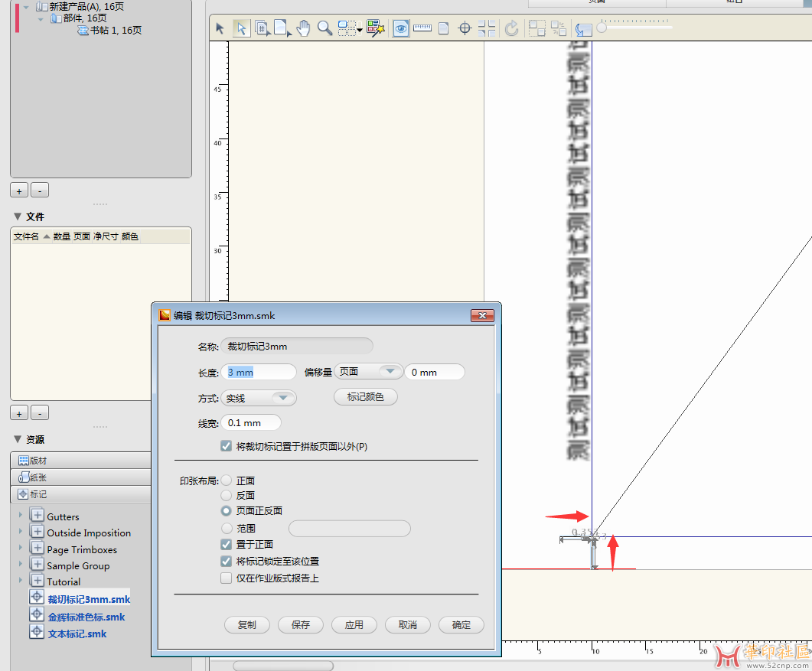Toggle the 将标记锁定至该位置 checkbox
The image size is (812, 671).
click(x=227, y=562)
